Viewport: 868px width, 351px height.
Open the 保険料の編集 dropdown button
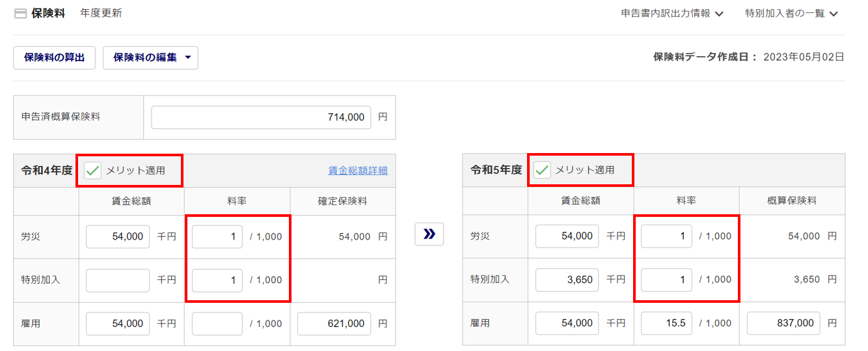tap(150, 57)
